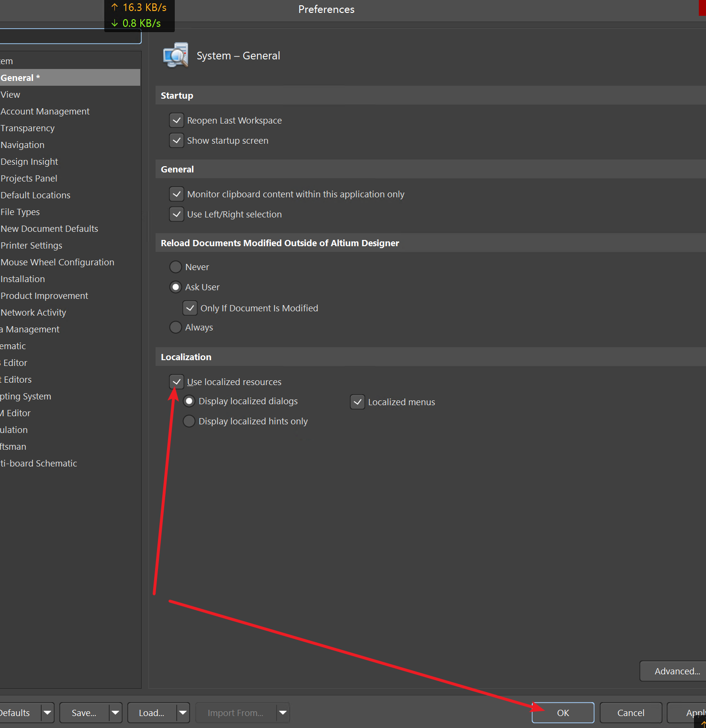
Task: Open the Import From dropdown arrow
Action: coord(283,713)
